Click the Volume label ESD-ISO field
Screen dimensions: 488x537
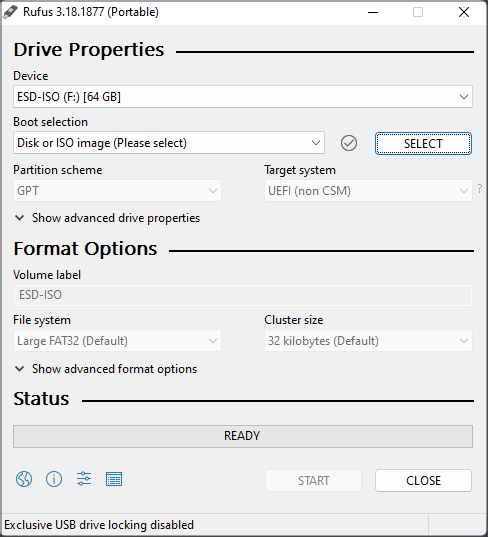coord(243,295)
